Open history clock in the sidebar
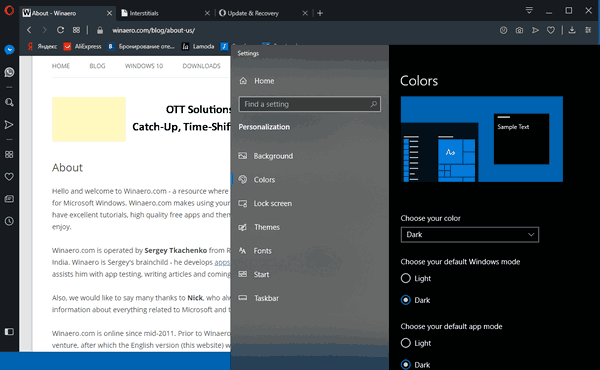The image size is (600, 370). point(9,221)
